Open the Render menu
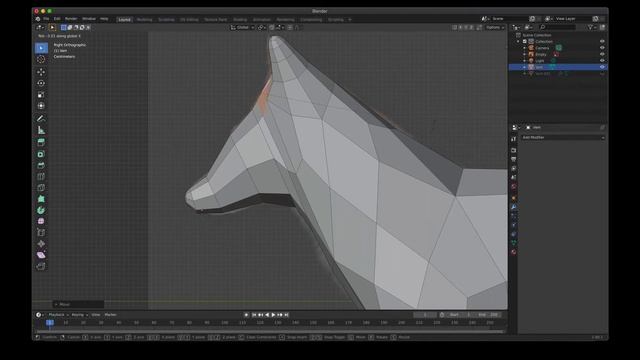This screenshot has width=640, height=360. pyautogui.click(x=71, y=19)
